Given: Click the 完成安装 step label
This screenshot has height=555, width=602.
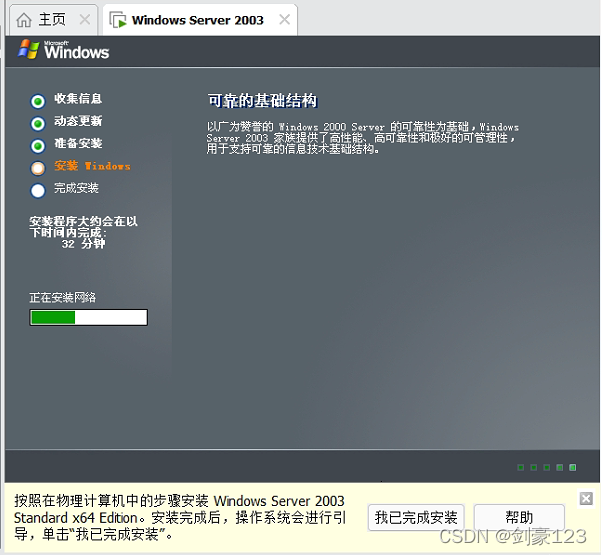Looking at the screenshot, I should [x=76, y=188].
